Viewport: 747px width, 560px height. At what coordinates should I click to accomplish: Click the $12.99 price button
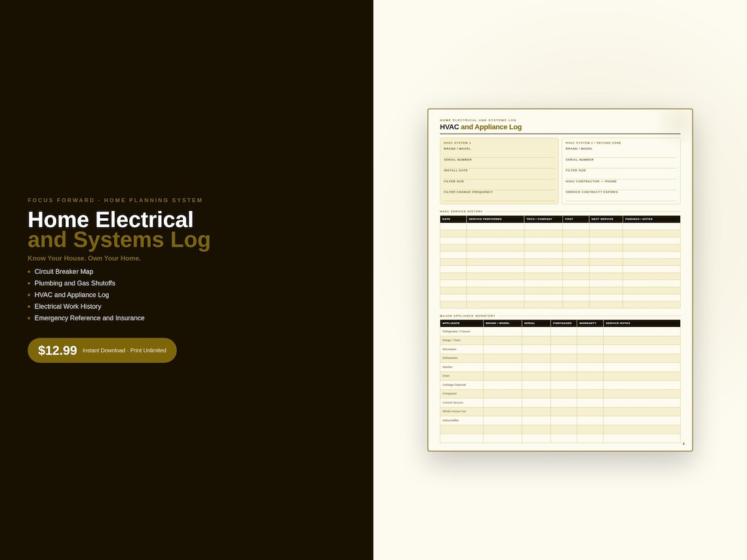click(102, 350)
